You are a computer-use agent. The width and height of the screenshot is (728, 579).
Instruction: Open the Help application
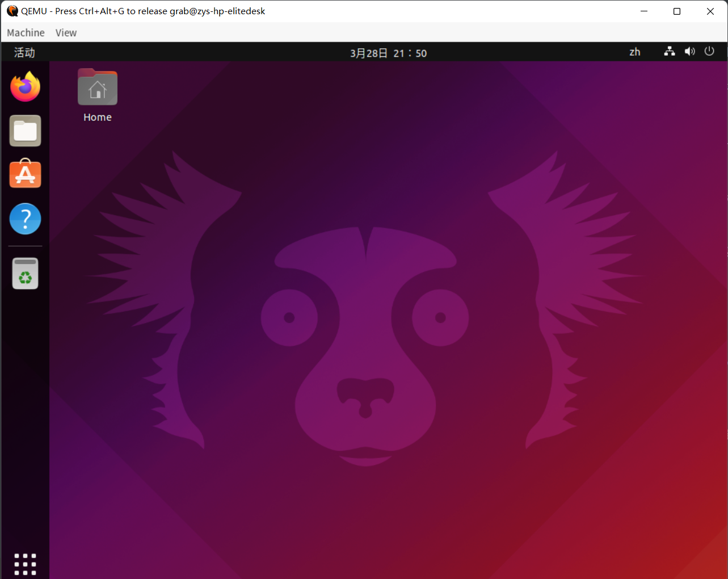(25, 219)
